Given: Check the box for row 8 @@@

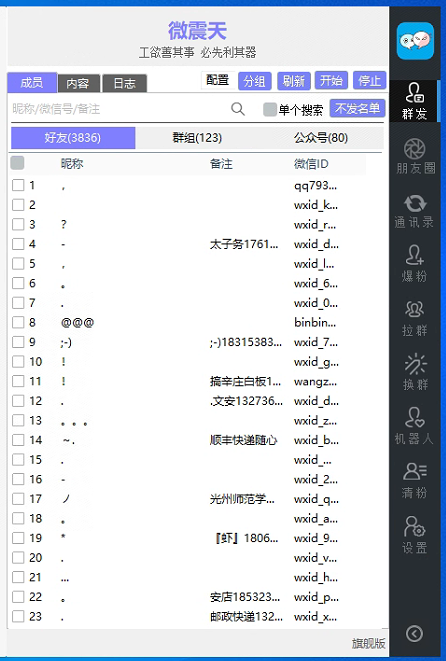Looking at the screenshot, I should click(18, 322).
